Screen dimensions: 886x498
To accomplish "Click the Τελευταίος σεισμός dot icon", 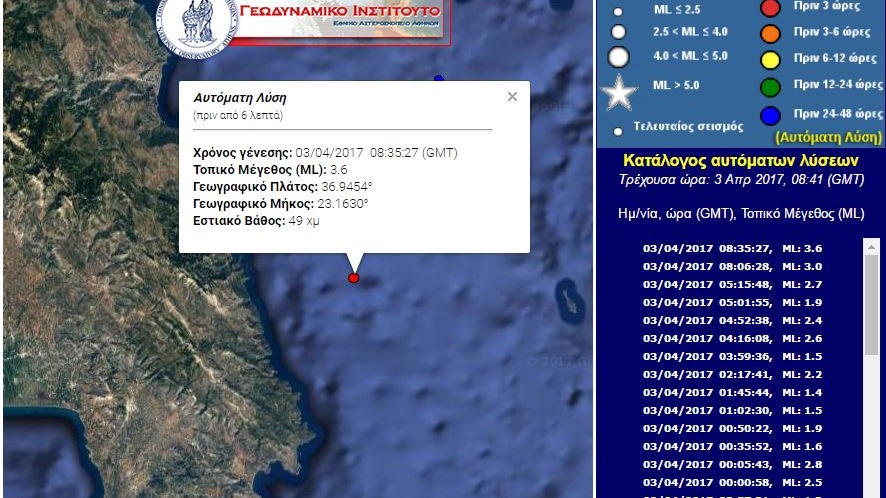I will coord(618,131).
